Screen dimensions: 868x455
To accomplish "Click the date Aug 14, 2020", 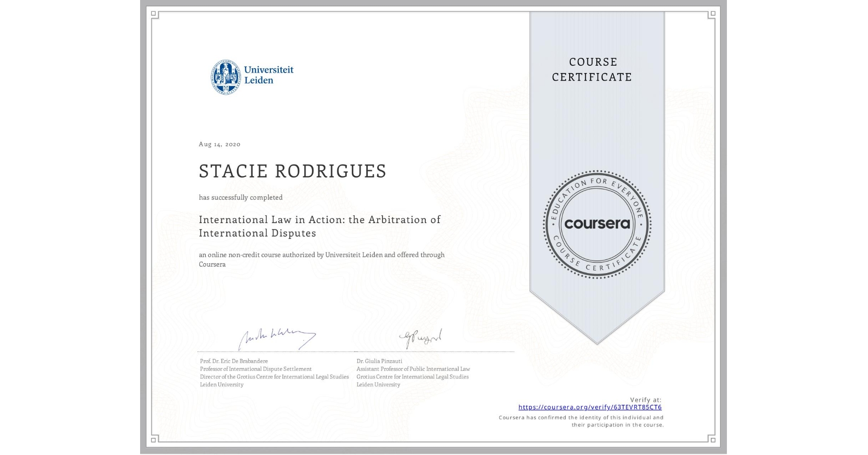I will click(219, 144).
